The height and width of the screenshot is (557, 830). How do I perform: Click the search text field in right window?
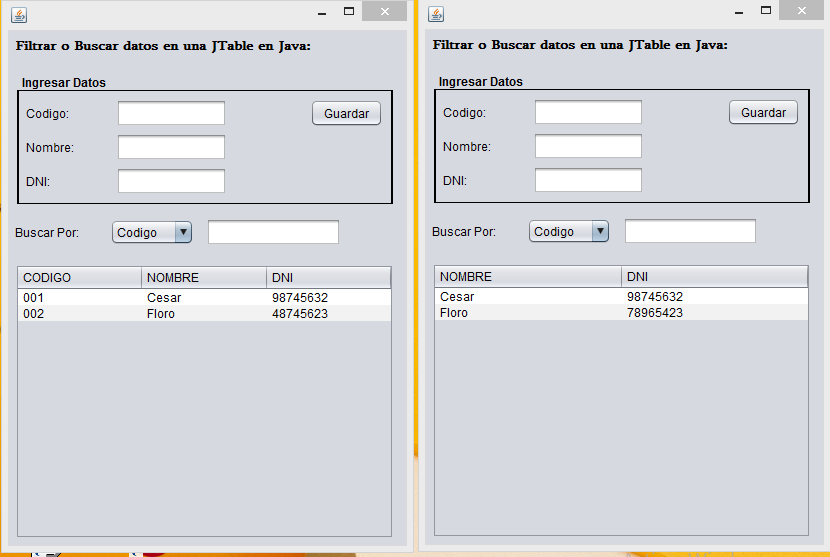(x=690, y=231)
